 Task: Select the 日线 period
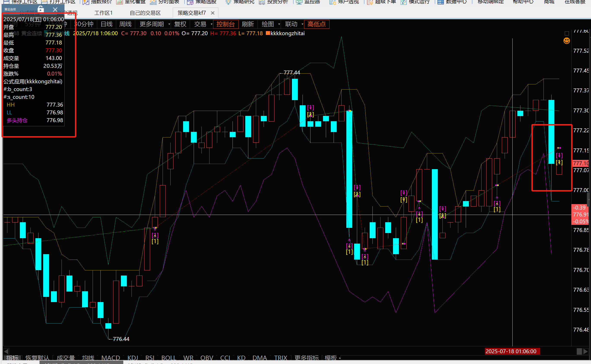tap(106, 24)
